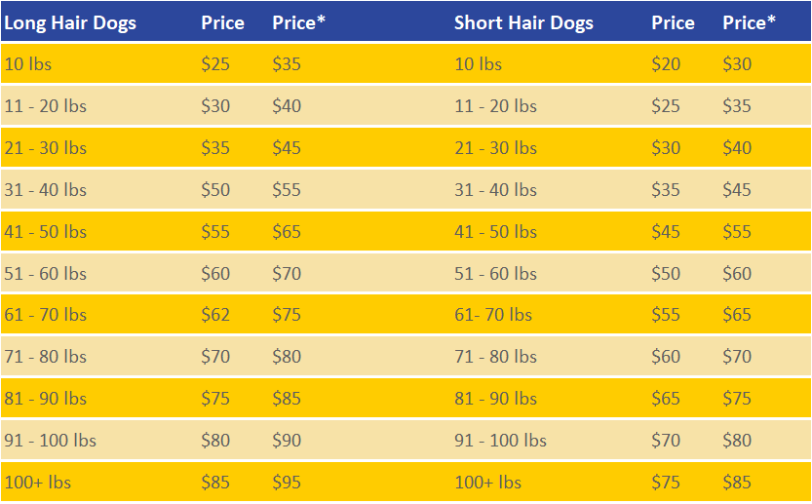
Task: Select the Short Hair Dogs header
Action: [x=523, y=23]
